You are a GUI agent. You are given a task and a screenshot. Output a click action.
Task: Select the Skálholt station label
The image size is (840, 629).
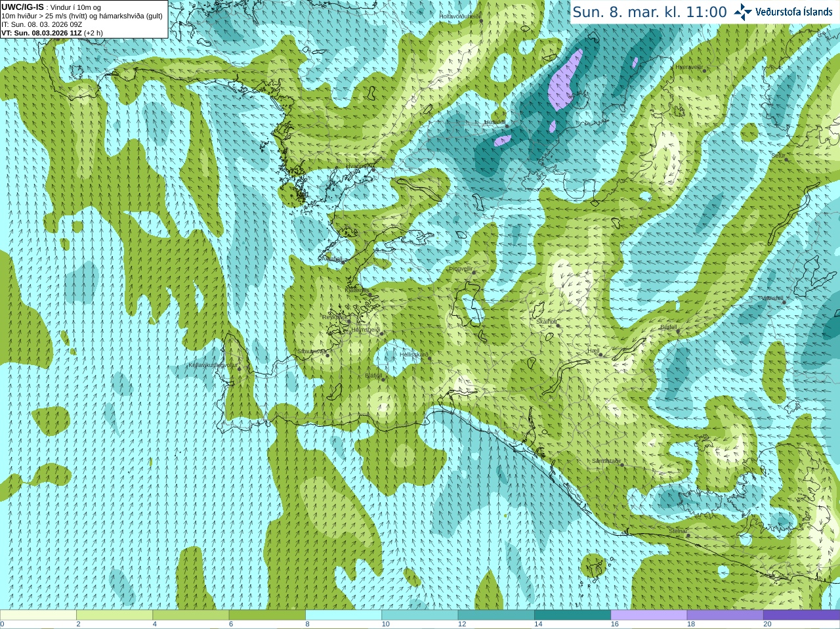547,322
